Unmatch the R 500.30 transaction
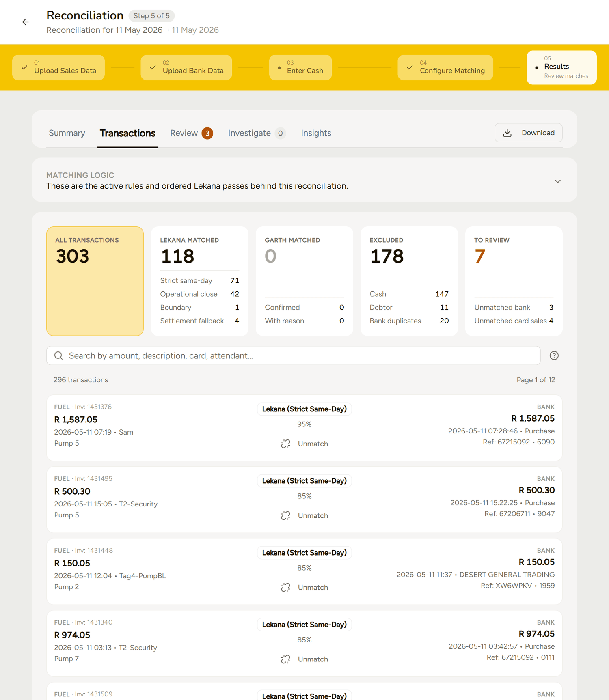This screenshot has width=609, height=700. tap(304, 515)
